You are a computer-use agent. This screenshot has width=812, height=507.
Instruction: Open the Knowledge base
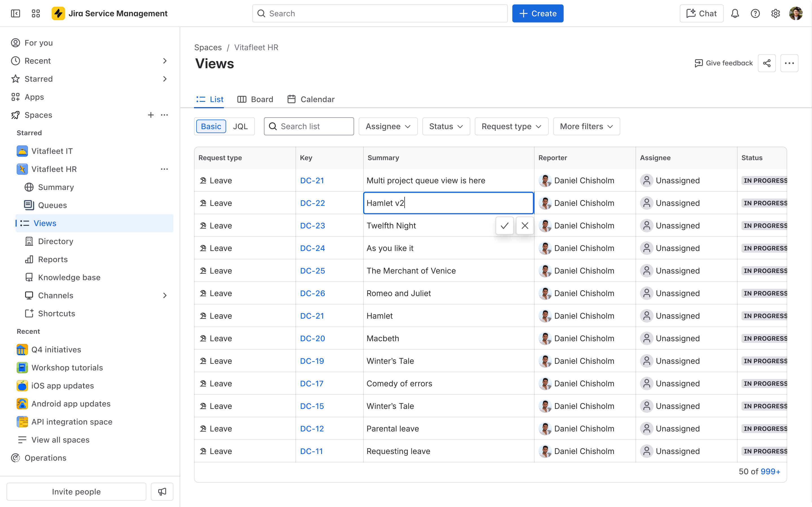[x=69, y=277]
